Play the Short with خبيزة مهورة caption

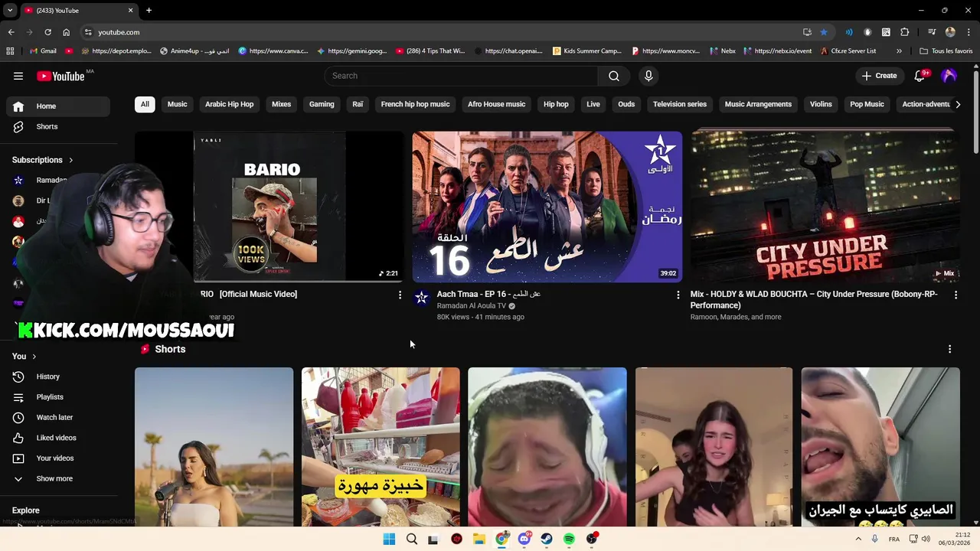(381, 448)
